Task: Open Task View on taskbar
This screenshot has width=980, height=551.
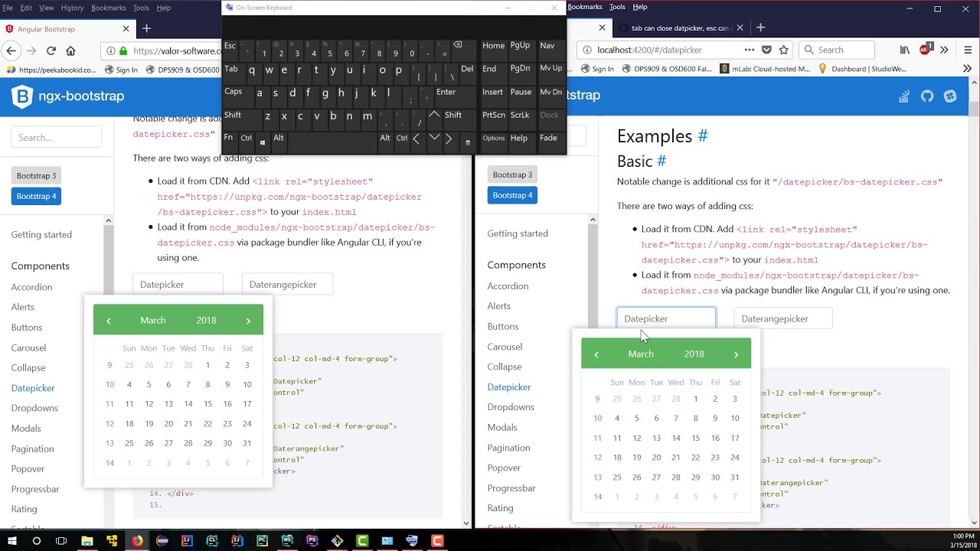Action: click(61, 540)
